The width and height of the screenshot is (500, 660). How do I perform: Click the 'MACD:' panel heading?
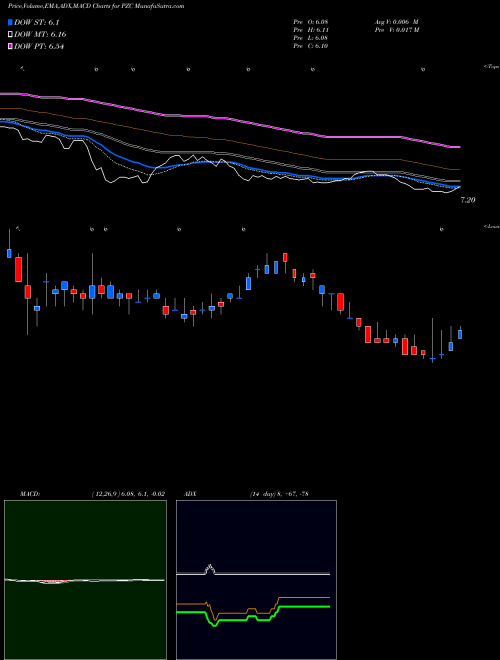pyautogui.click(x=30, y=494)
